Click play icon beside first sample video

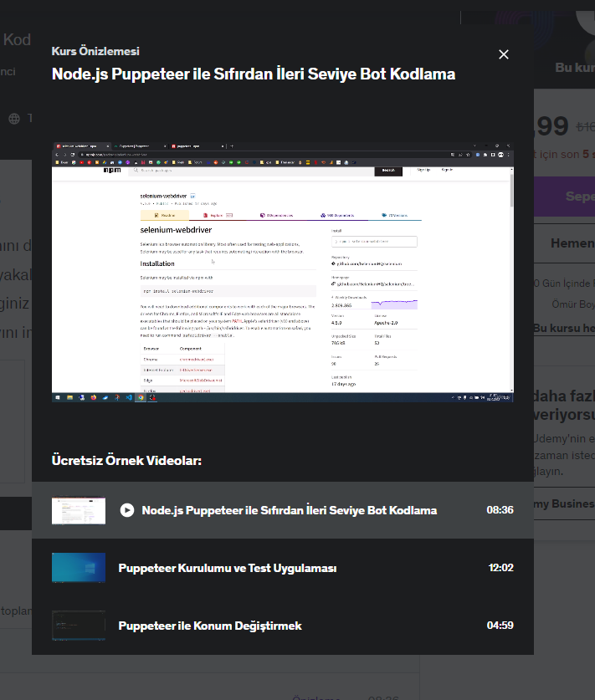pyautogui.click(x=127, y=510)
